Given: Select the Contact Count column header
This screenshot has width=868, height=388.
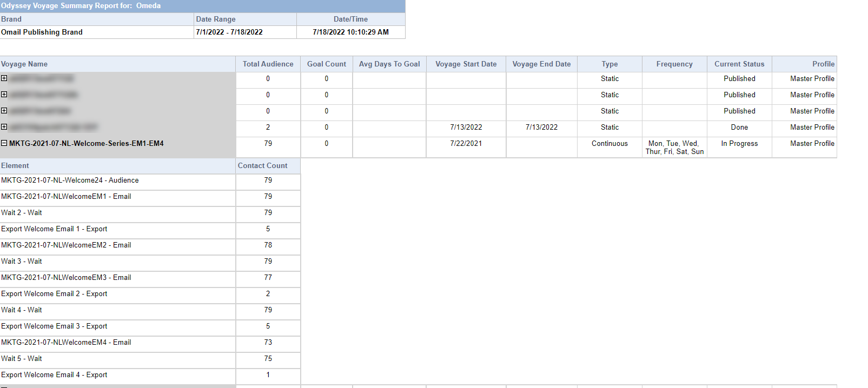Looking at the screenshot, I should [x=262, y=165].
